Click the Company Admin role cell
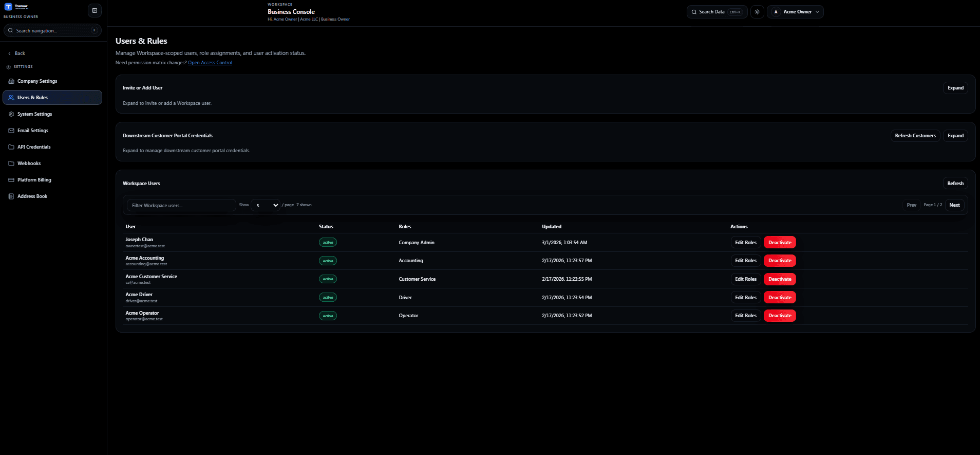980x455 pixels. (x=417, y=243)
